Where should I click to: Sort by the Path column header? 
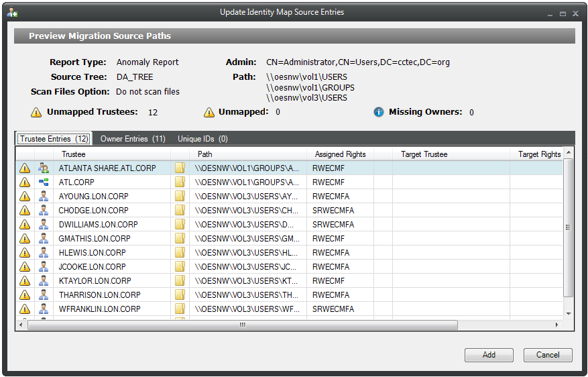click(248, 154)
